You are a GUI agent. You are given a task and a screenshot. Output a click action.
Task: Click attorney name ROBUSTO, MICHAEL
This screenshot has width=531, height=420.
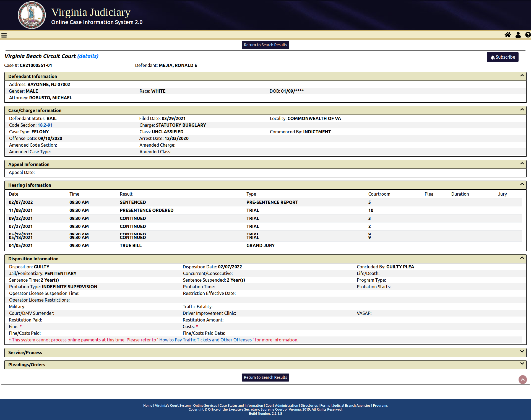pos(51,98)
